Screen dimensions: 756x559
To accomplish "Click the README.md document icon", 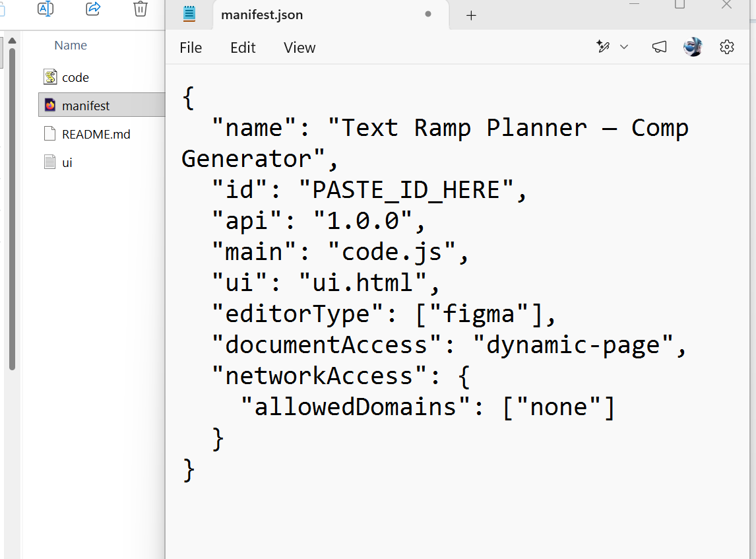I will 49,133.
